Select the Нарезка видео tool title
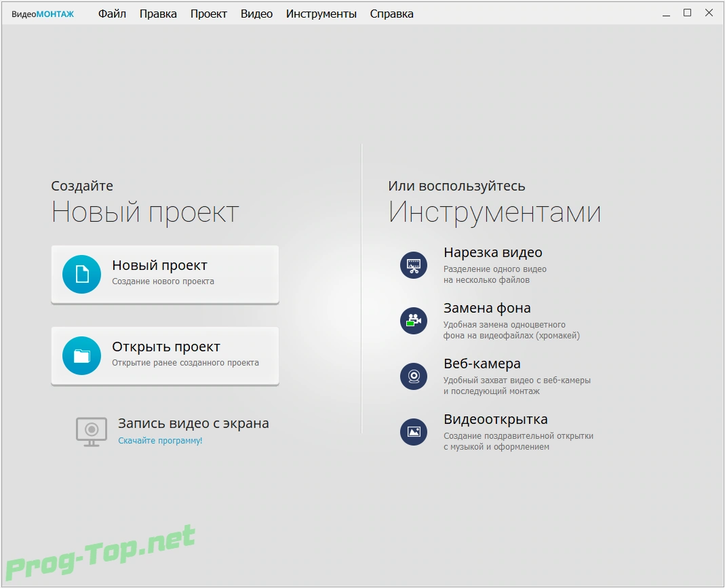Image resolution: width=725 pixels, height=588 pixels. pyautogui.click(x=493, y=252)
